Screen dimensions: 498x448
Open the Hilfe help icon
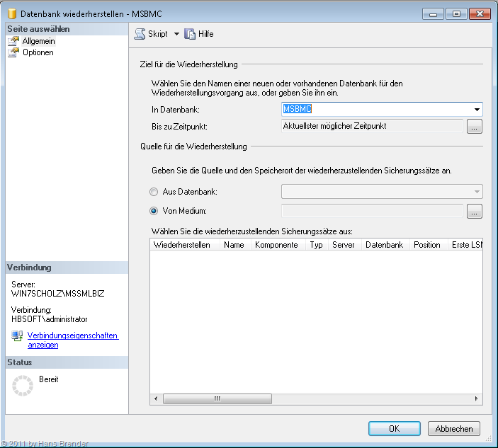(x=190, y=34)
